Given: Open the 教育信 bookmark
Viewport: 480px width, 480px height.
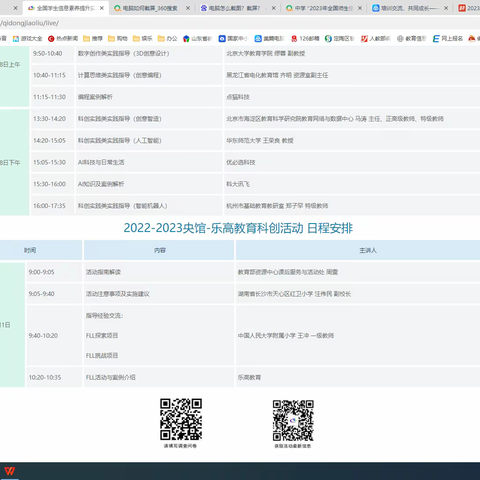Looking at the screenshot, I should [x=411, y=39].
